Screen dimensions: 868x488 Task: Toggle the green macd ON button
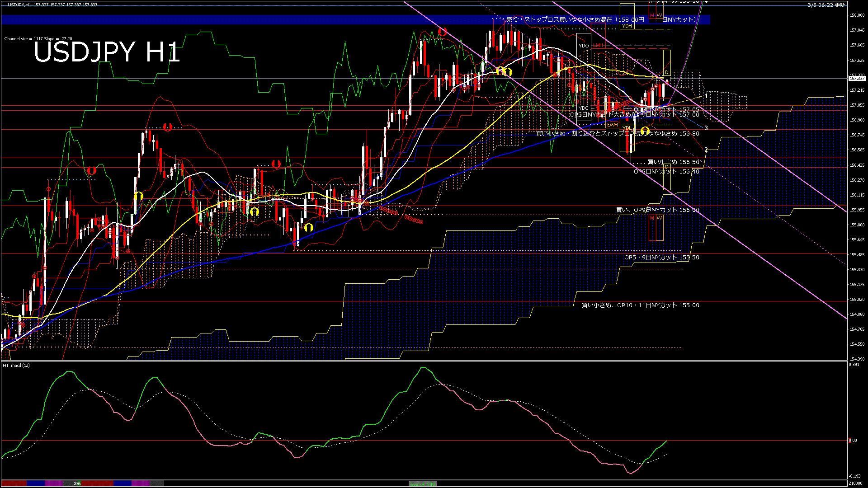pos(423,484)
